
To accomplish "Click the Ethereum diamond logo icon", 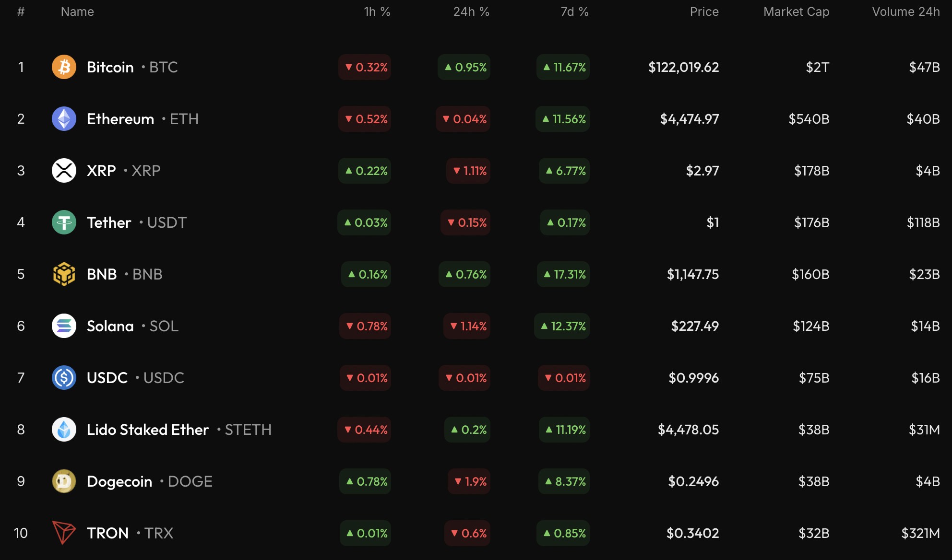I will [x=64, y=119].
